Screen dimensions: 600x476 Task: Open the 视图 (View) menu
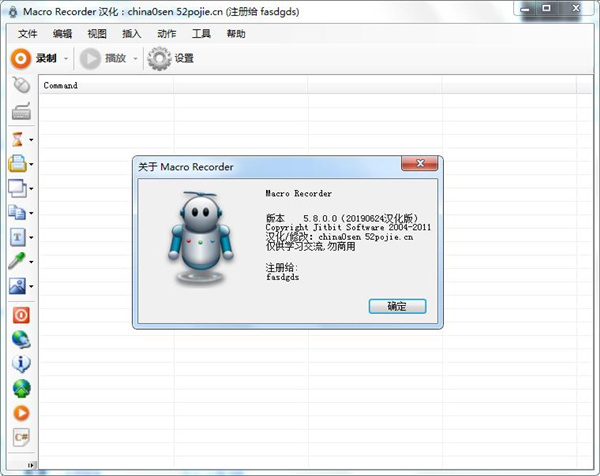[x=97, y=34]
